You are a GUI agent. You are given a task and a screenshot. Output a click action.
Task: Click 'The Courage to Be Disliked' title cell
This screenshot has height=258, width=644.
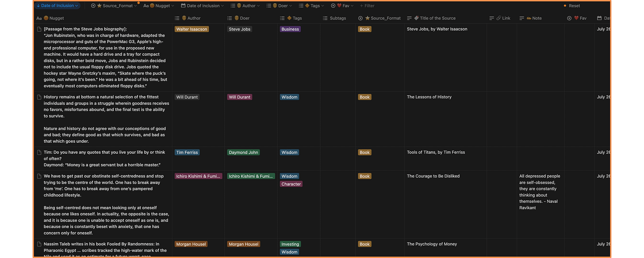433,176
